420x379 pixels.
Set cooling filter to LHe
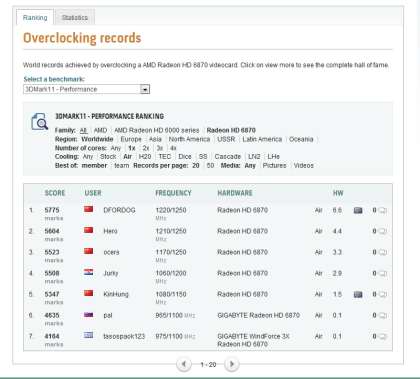[273, 157]
